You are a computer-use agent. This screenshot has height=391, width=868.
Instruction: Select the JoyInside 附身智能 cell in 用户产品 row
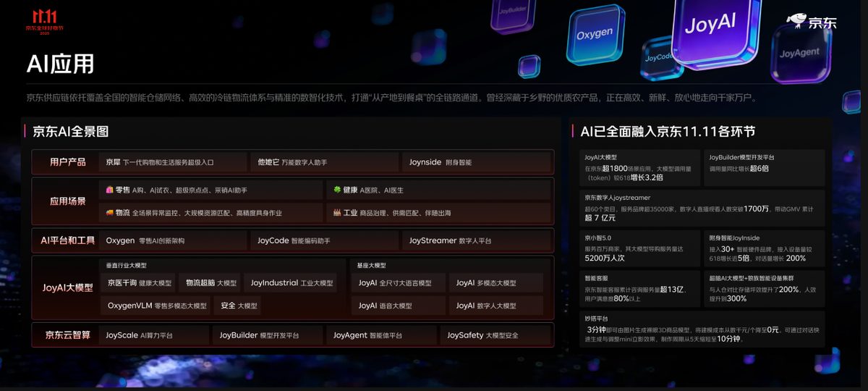click(477, 162)
